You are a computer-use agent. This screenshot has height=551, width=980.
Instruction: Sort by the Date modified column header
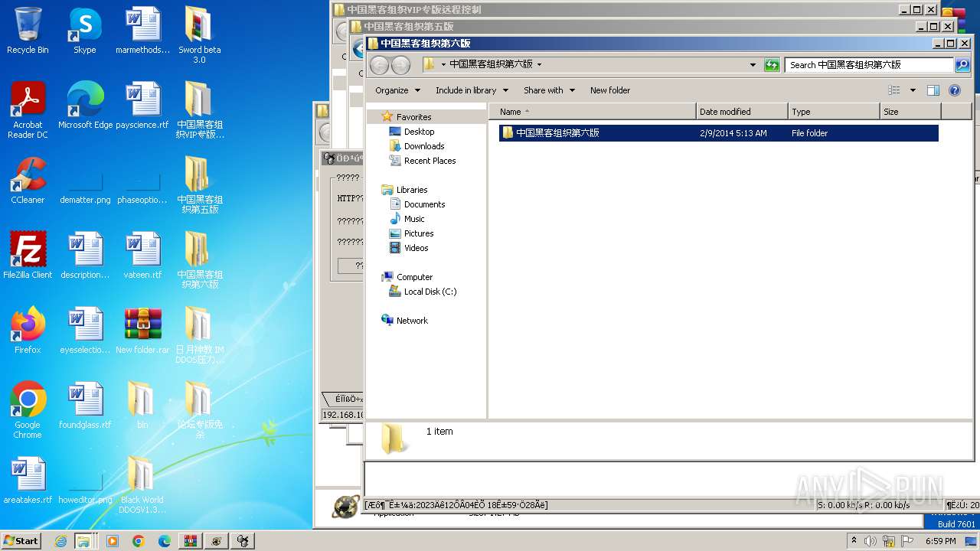coord(742,112)
